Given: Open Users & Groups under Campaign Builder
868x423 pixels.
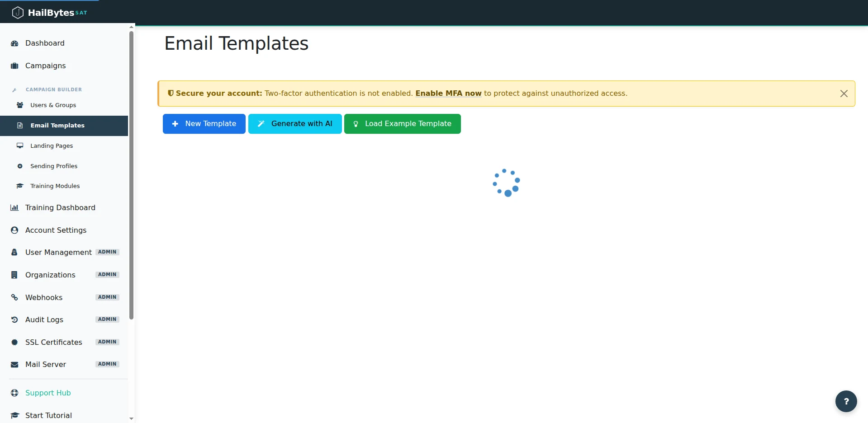Looking at the screenshot, I should point(53,105).
